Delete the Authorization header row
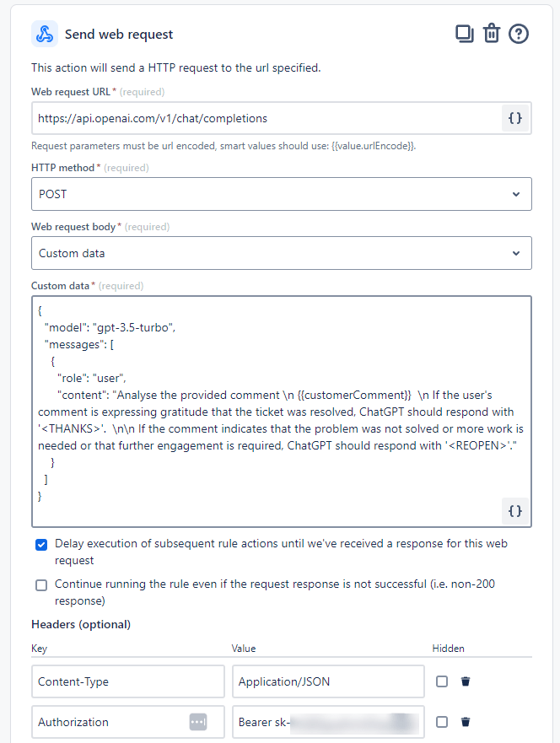The image size is (560, 743). 466,722
